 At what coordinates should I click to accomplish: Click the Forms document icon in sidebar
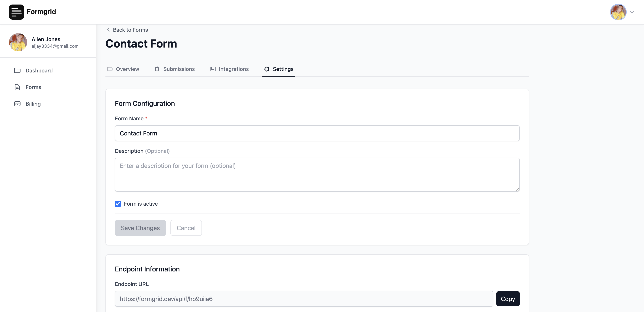(17, 87)
